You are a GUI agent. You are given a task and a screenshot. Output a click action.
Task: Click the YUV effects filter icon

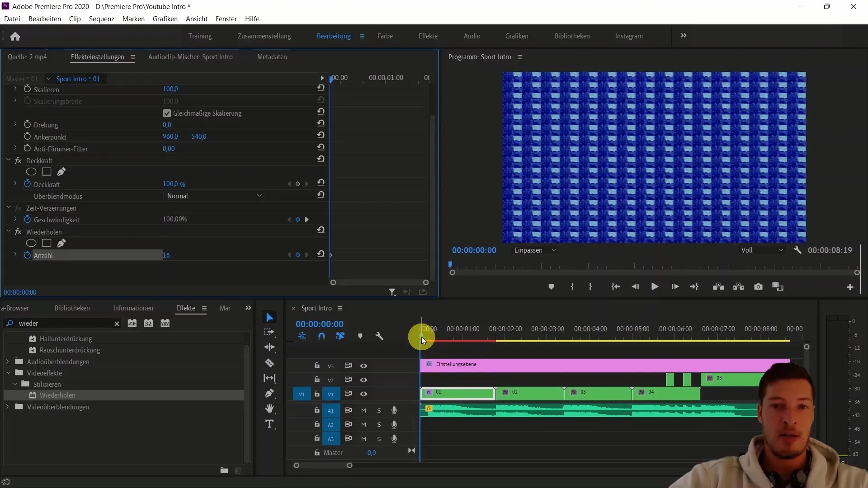[x=165, y=323]
